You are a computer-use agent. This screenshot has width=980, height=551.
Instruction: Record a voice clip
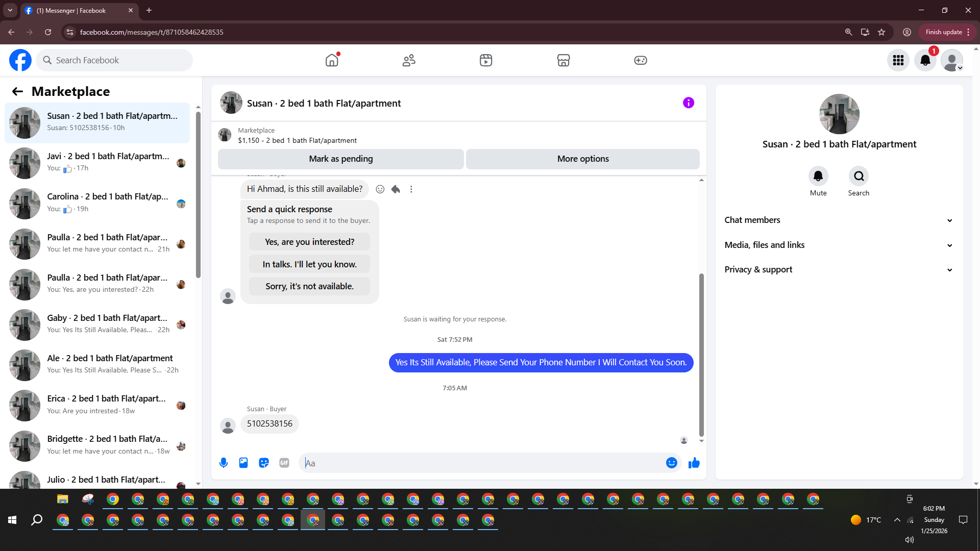224,463
